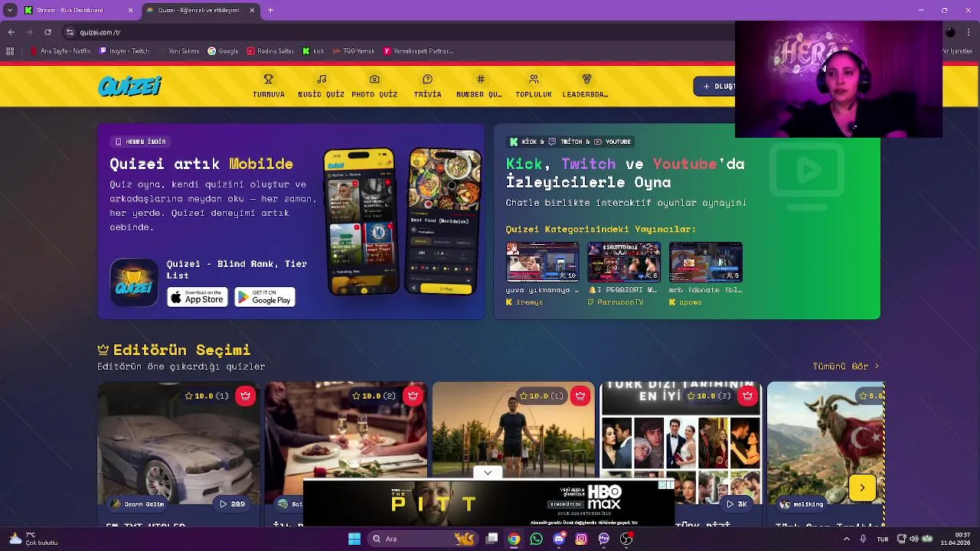Reload the page with browser refresh icon
980x551 pixels.
[x=47, y=32]
